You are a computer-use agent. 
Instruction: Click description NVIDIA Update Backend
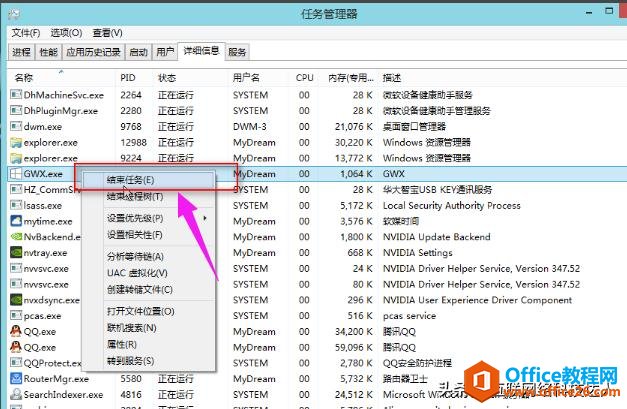[x=437, y=237]
